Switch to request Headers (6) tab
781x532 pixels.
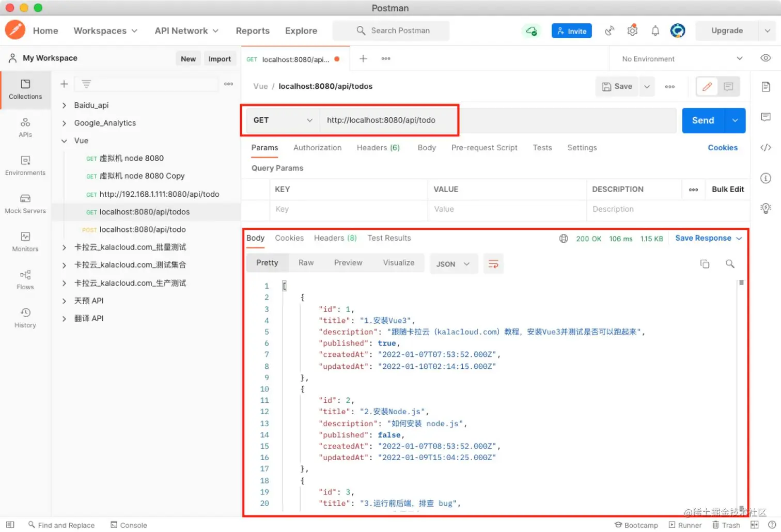[378, 148]
